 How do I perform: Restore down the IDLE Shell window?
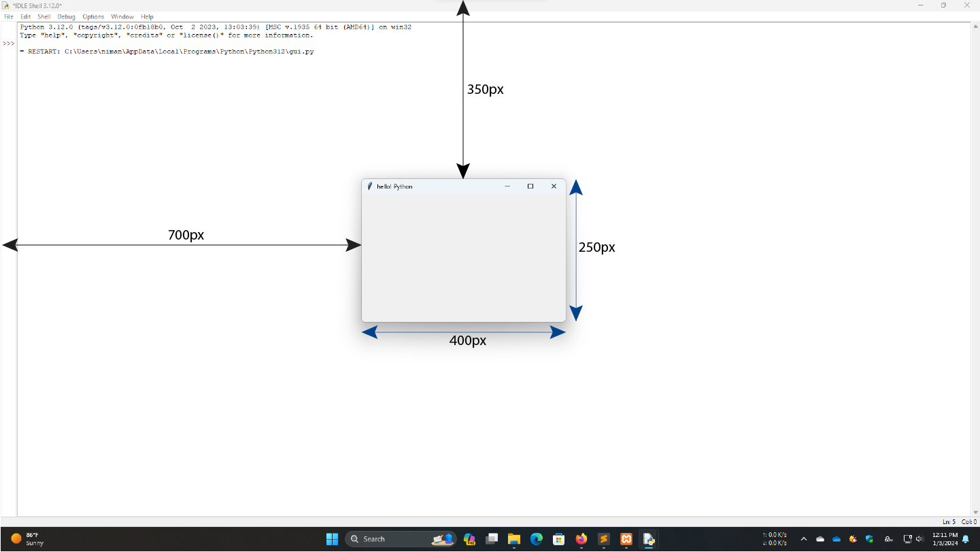click(x=943, y=5)
